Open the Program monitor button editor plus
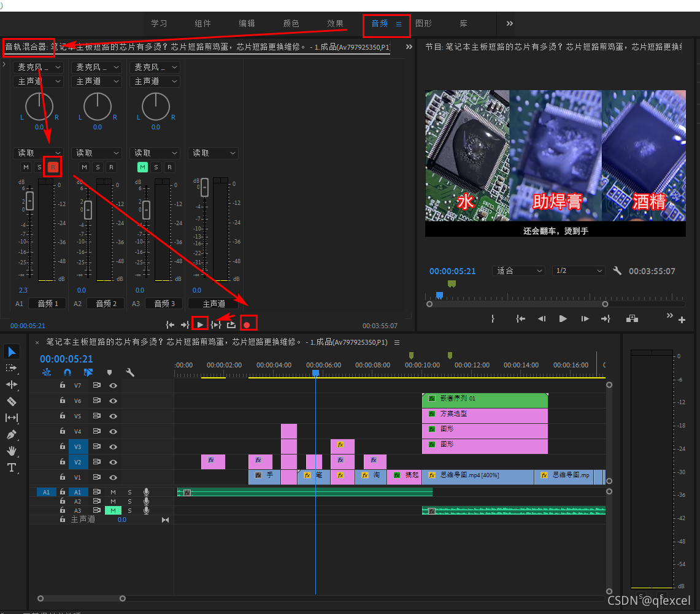Screen dimensions: 700x614 point(682,320)
